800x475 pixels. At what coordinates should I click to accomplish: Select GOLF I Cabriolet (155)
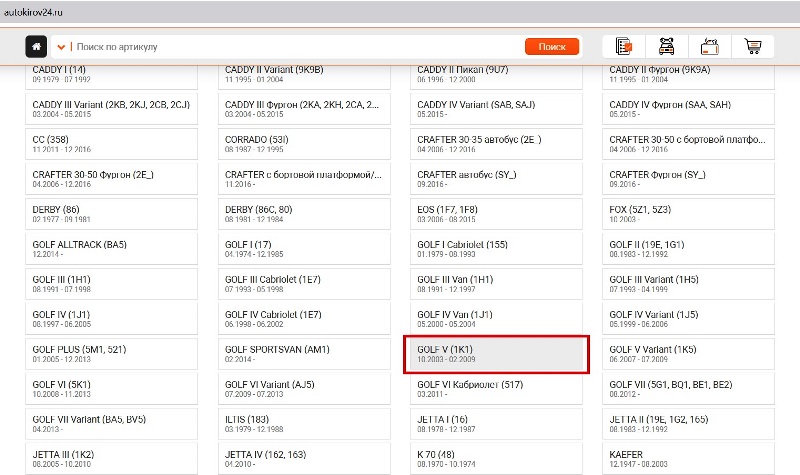tap(496, 248)
